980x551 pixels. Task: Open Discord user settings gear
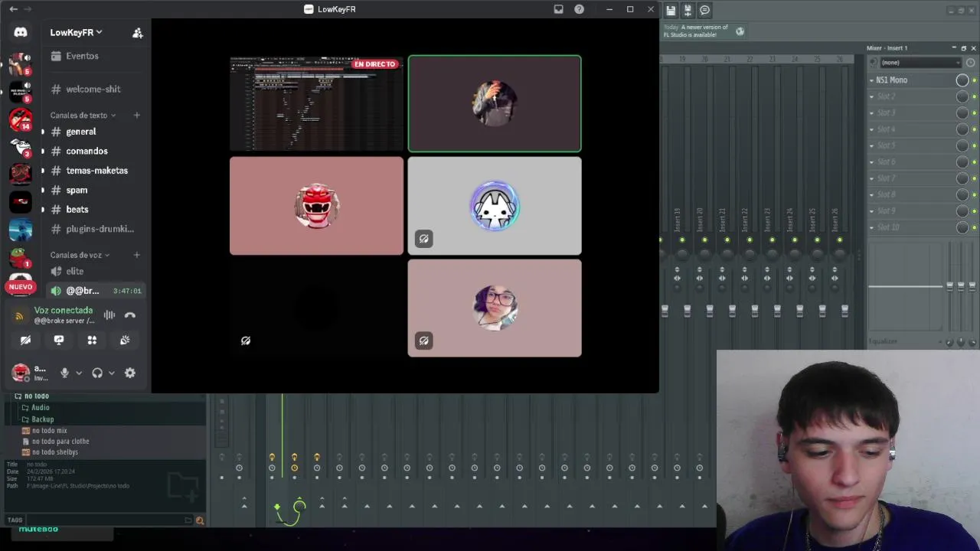coord(130,373)
